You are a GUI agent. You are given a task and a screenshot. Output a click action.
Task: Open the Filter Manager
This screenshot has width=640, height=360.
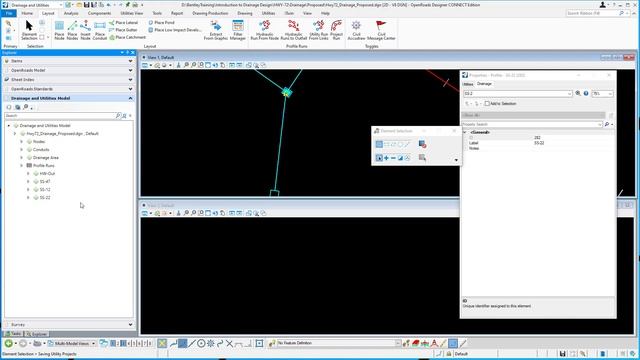click(238, 30)
